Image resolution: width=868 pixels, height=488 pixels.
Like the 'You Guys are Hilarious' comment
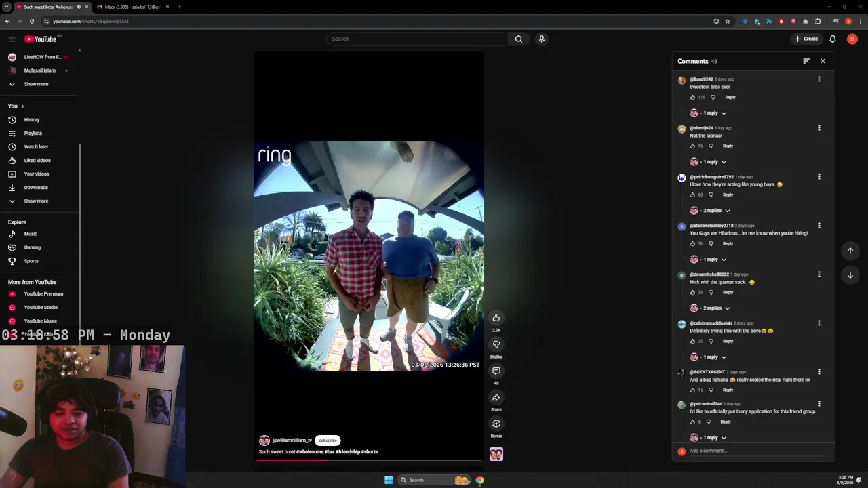click(692, 243)
